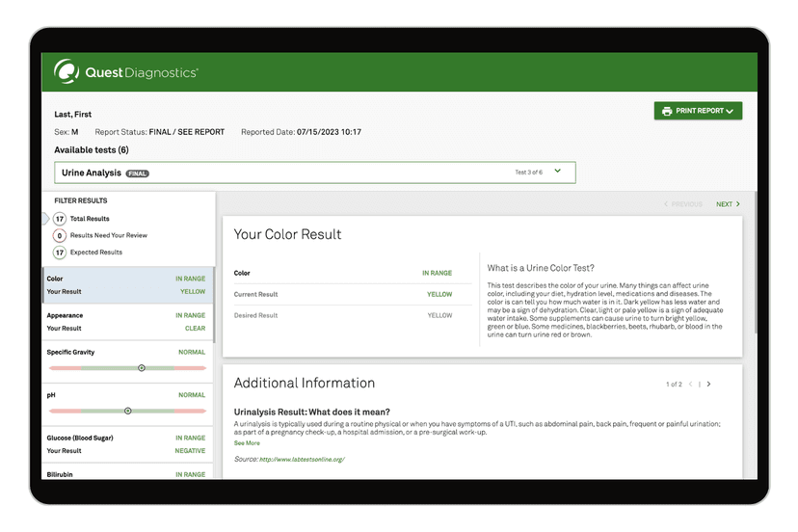Screen dimensions: 798x532
Task: Click the Quest Diagnostics logo
Action: [x=126, y=72]
